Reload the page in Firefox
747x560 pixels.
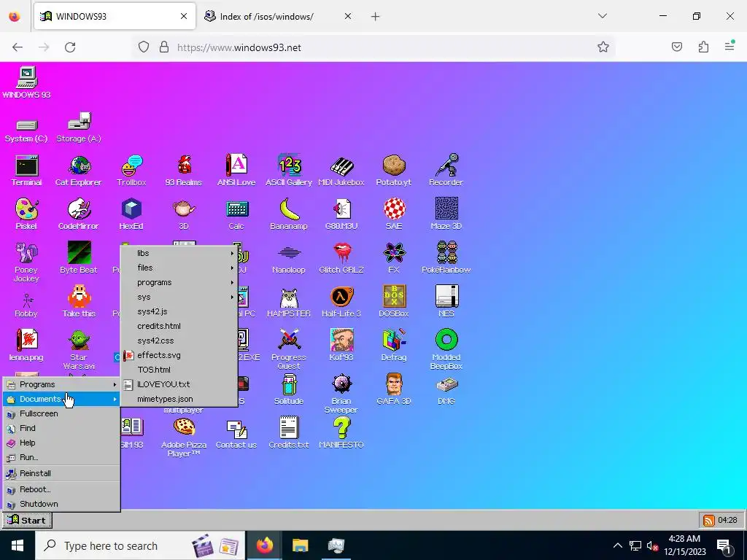click(70, 47)
